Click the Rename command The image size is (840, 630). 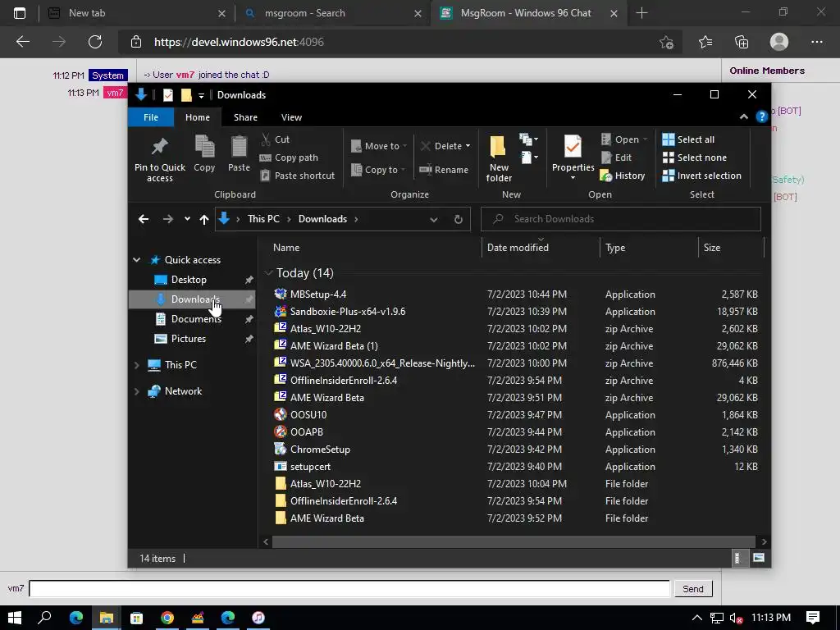tap(444, 170)
